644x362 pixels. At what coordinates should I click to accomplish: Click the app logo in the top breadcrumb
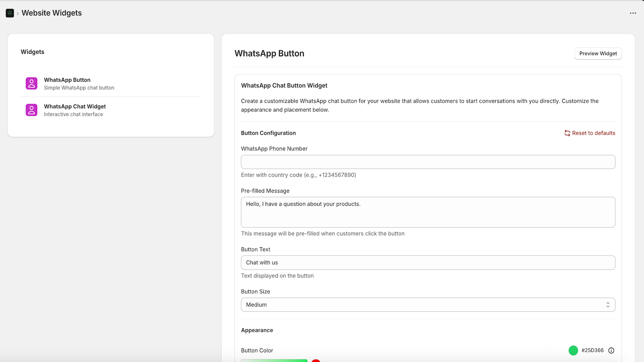point(10,13)
